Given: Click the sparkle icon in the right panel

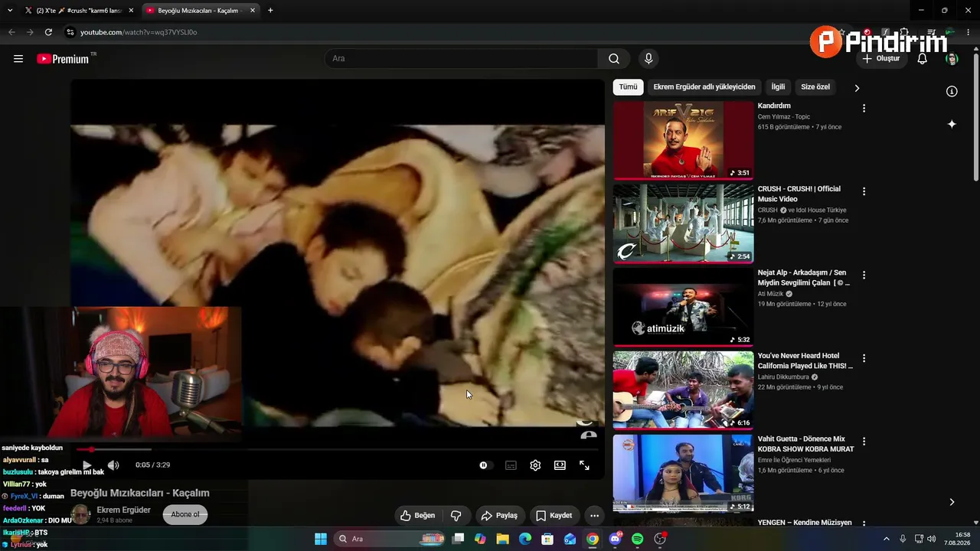Looking at the screenshot, I should click(x=952, y=124).
